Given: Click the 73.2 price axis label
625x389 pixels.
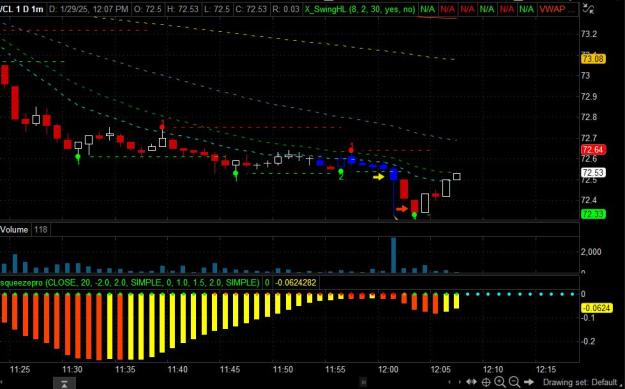Looking at the screenshot, I should [589, 34].
